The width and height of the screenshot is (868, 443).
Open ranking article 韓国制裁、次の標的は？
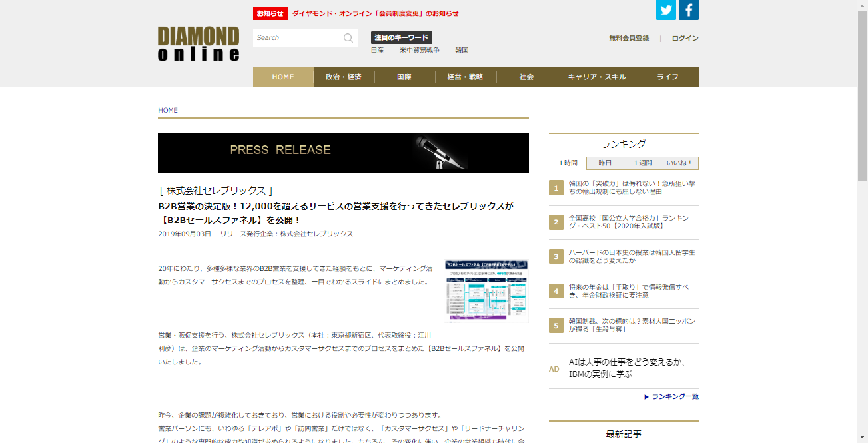(632, 326)
